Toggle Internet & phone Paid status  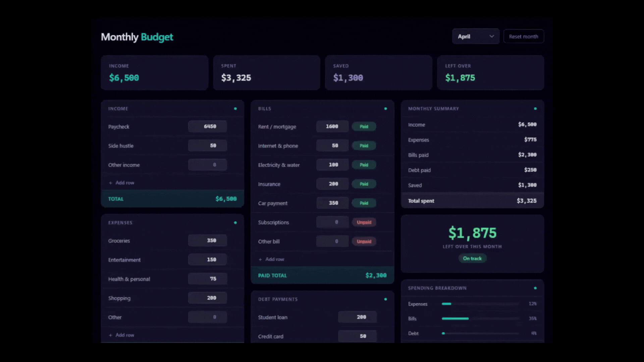click(364, 145)
